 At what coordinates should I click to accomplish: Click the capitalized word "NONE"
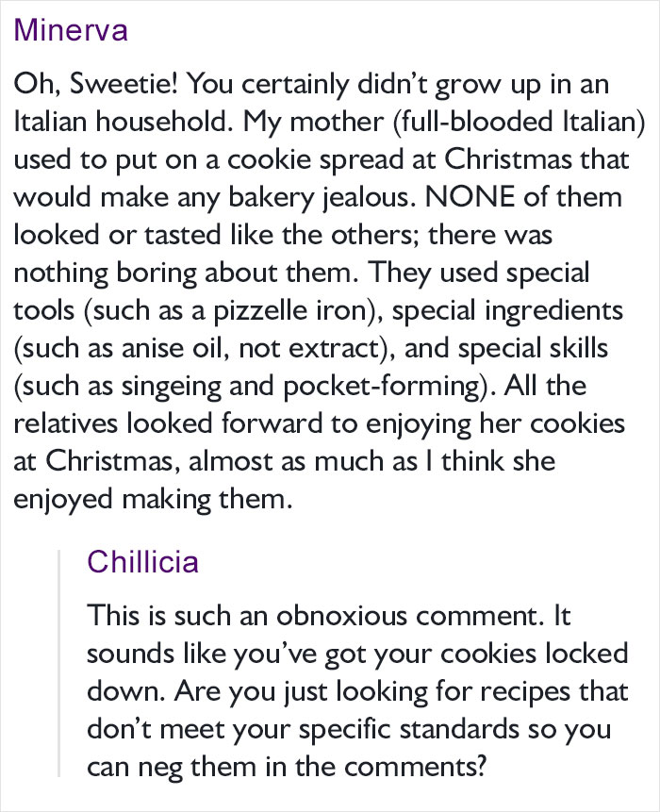coord(470,197)
